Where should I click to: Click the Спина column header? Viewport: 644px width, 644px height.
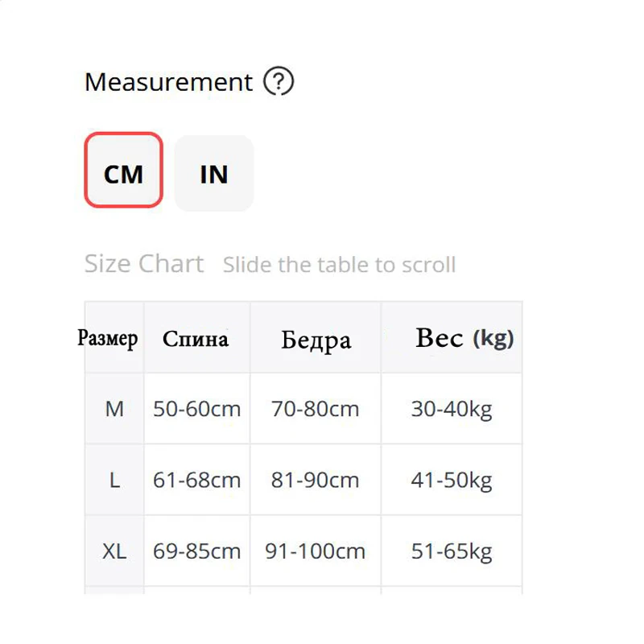coord(196,339)
